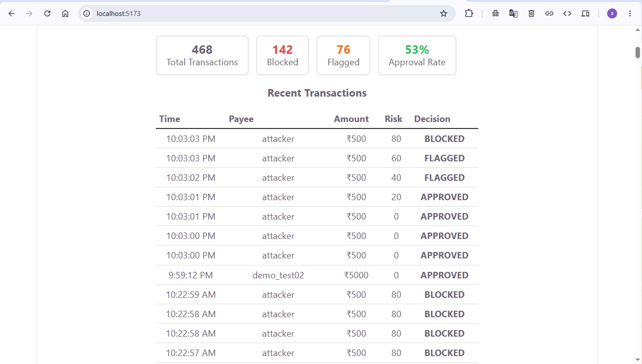
Task: Click the Recent Transactions heading
Action: [x=317, y=93]
